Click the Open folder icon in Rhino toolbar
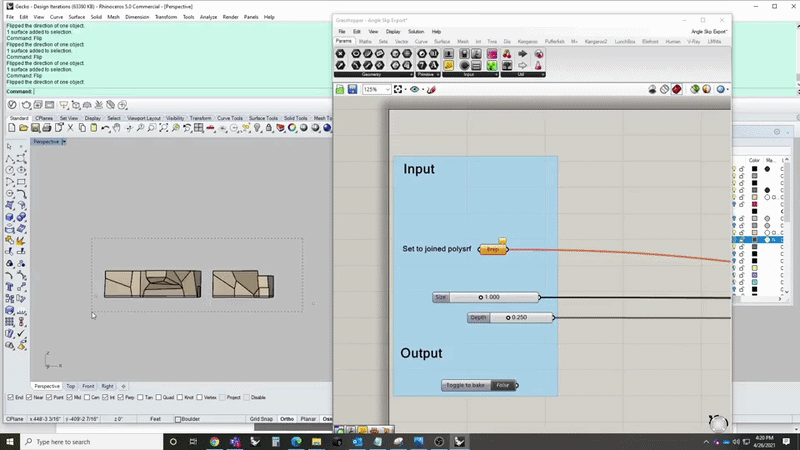 (23, 128)
